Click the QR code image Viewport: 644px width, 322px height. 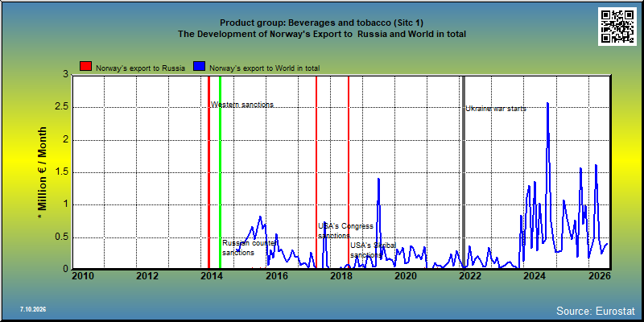coord(619,27)
